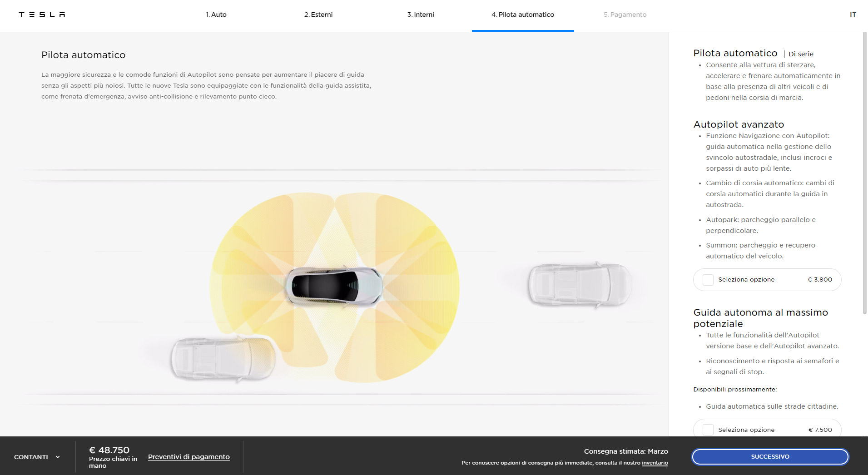The width and height of the screenshot is (868, 475).
Task: Tick Autopilot avanzato € 3.800 checkbox
Action: click(708, 280)
